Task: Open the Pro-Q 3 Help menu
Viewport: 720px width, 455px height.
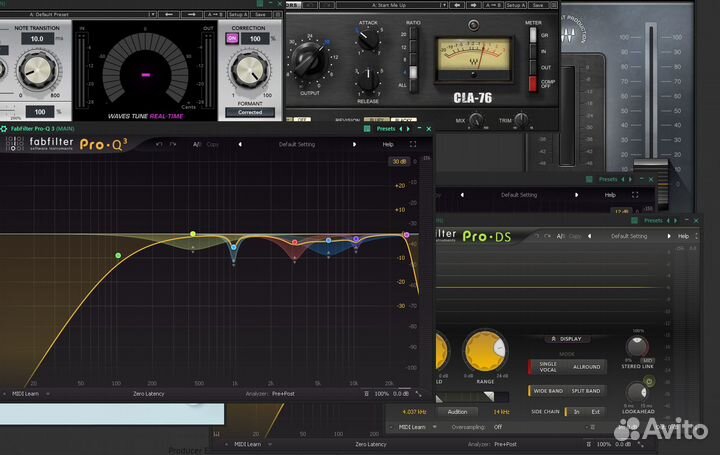Action: [x=388, y=144]
